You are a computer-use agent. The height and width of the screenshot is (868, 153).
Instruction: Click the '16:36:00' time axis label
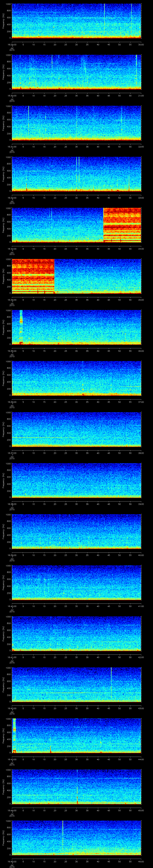[12, 402]
